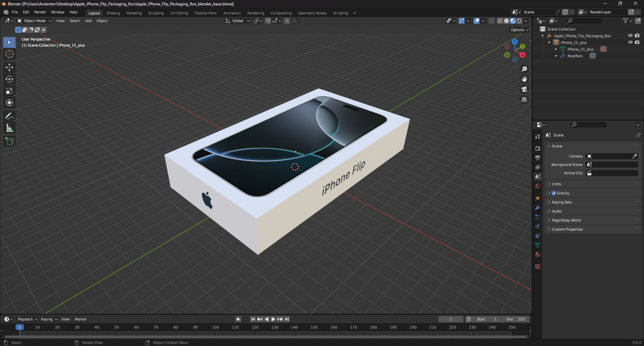Open the Playback dropdown in timeline
This screenshot has width=644, height=346.
[27, 319]
